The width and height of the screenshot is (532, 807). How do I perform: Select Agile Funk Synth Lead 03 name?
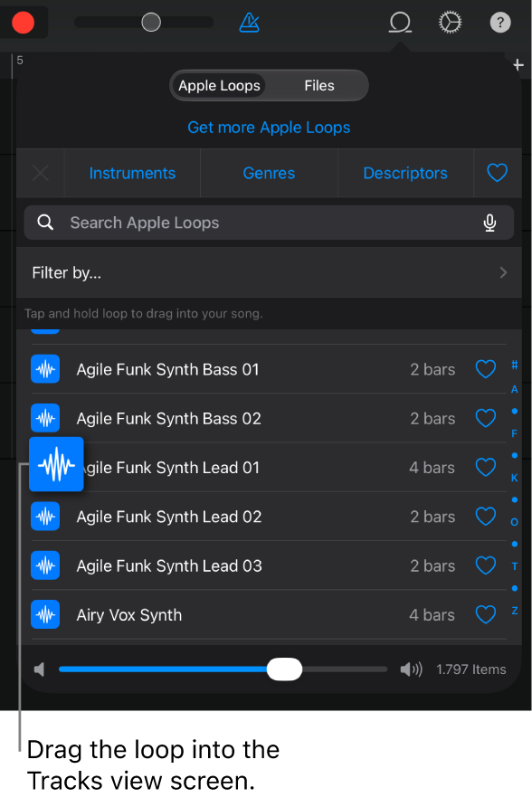(169, 566)
